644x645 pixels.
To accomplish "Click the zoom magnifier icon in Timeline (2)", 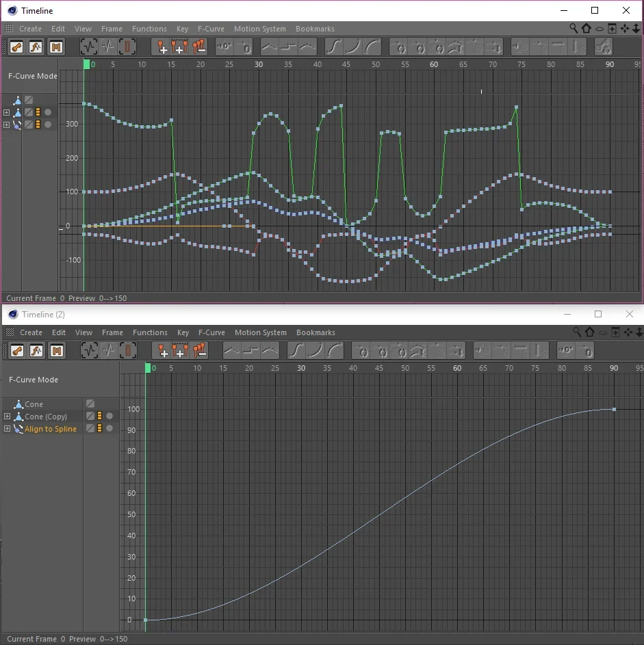I will click(577, 332).
